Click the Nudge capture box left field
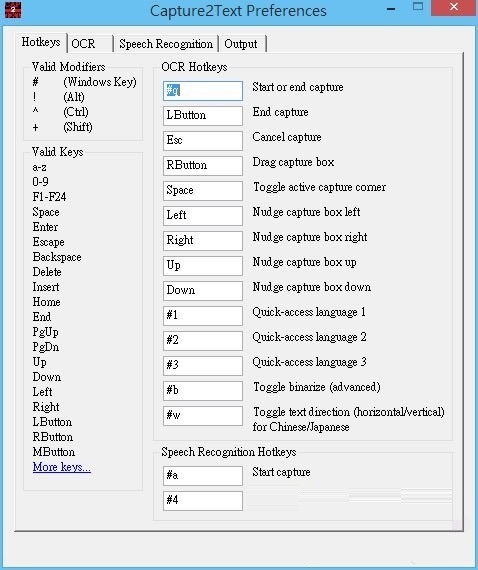 click(x=203, y=216)
